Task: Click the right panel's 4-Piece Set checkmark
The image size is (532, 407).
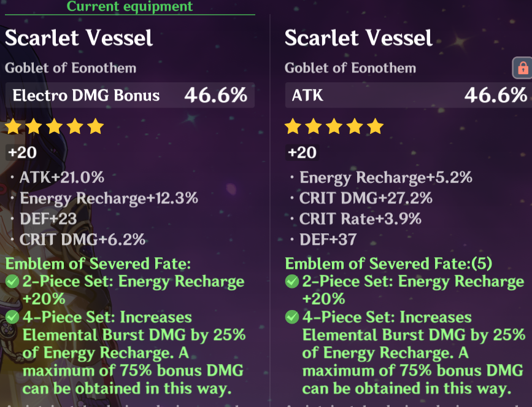Action: pyautogui.click(x=292, y=317)
